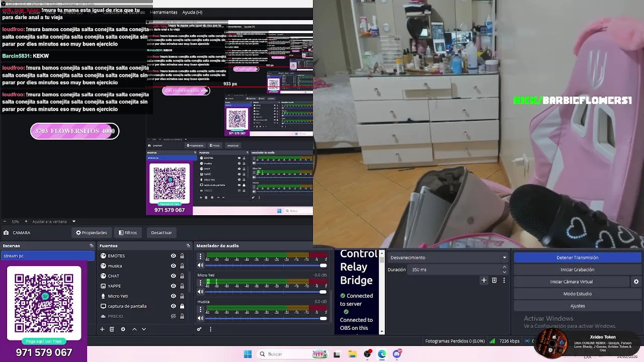Open musica channel options dots
This screenshot has width=644, height=362.
pyautogui.click(x=200, y=310)
